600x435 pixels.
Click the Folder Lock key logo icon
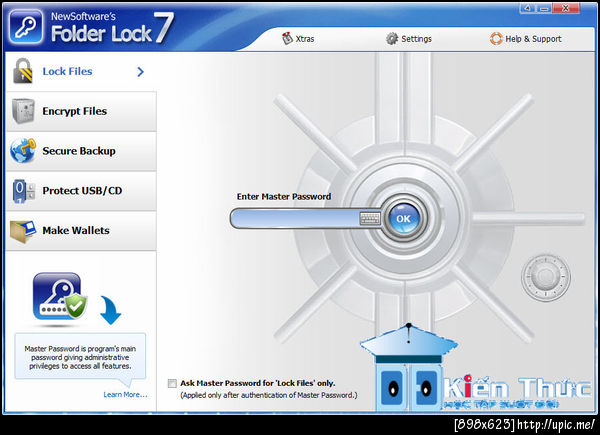point(25,26)
